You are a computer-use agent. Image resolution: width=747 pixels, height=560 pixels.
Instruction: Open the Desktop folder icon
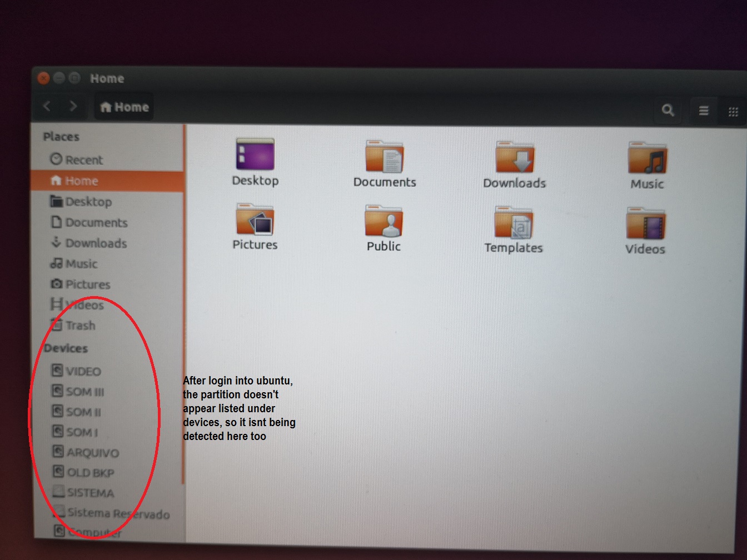[255, 154]
